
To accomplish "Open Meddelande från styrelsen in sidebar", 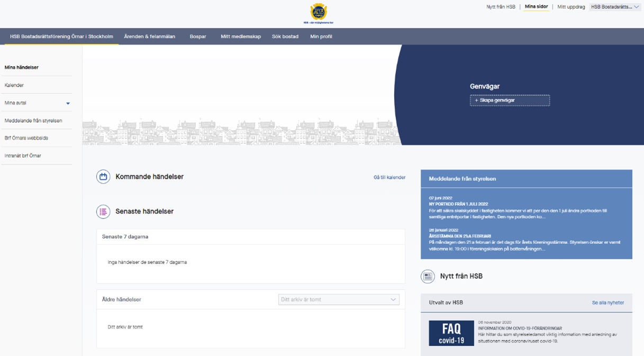I will tap(33, 121).
